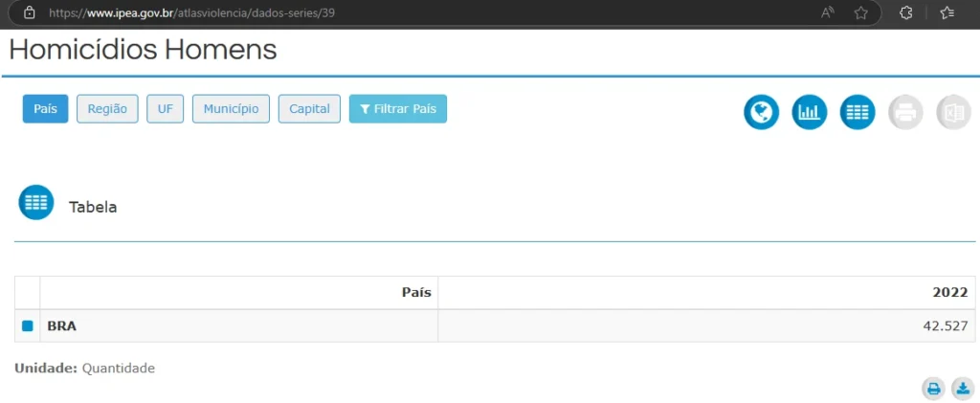Select the País tab

[x=45, y=109]
